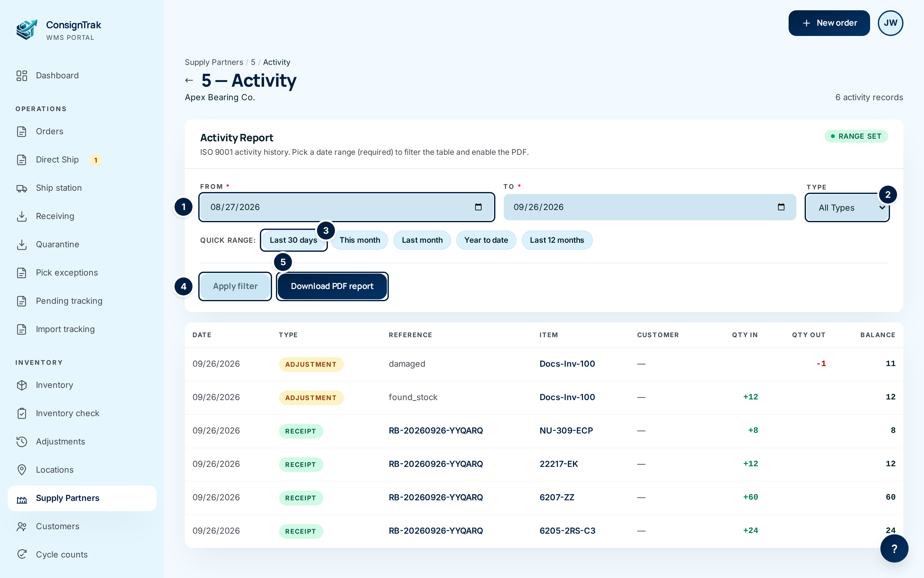This screenshot has height=578, width=924.
Task: Click the New order button
Action: point(829,23)
